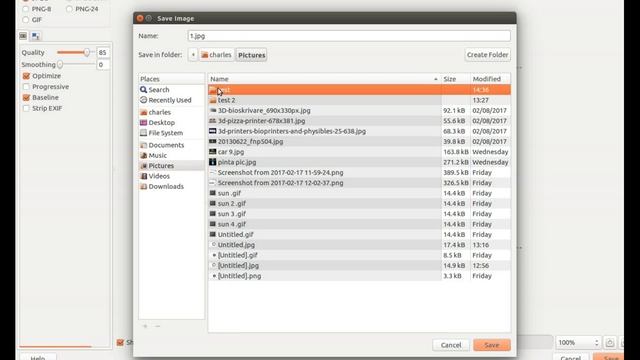Click the Name field containing 1.jpg

(x=349, y=36)
